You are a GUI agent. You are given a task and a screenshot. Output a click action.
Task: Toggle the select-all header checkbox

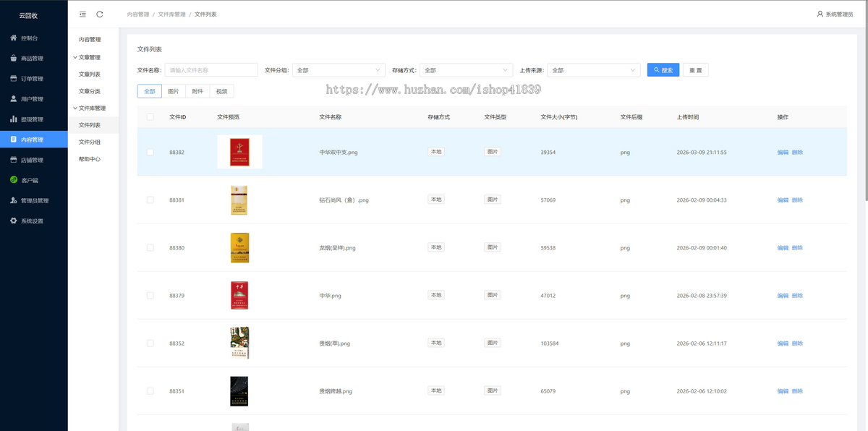coord(150,116)
